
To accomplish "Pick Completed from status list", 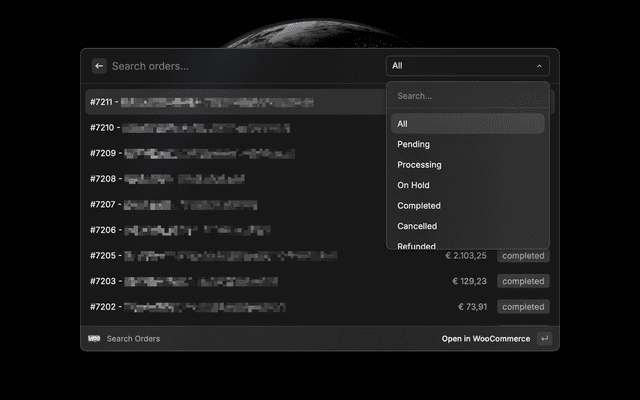I will pos(467,206).
